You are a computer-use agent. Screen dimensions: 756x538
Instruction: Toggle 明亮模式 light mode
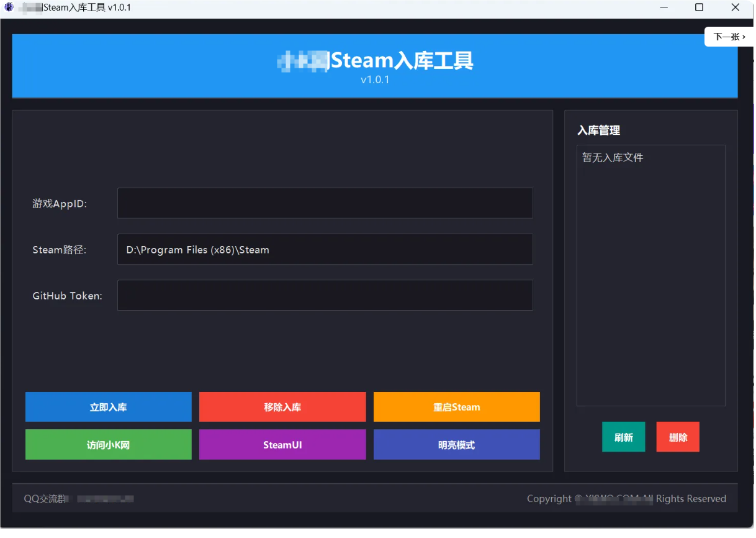[456, 445]
